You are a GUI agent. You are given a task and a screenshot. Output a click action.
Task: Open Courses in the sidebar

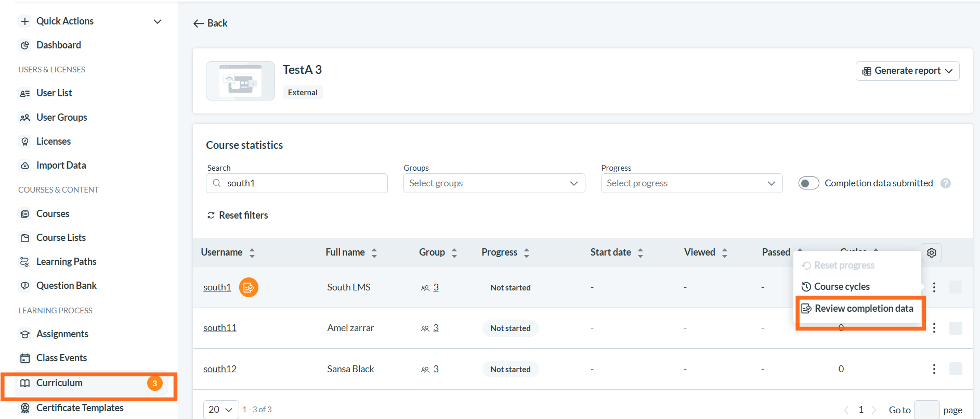coord(53,213)
